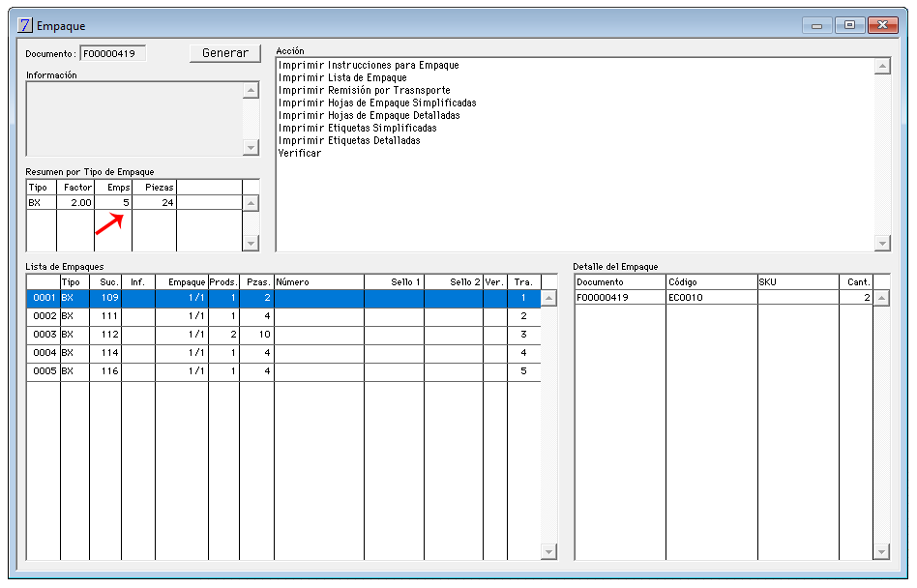Viewport: 917px width, 588px height.
Task: Select Imprimir Hojas de Empaque Detalladas
Action: pyautogui.click(x=369, y=116)
